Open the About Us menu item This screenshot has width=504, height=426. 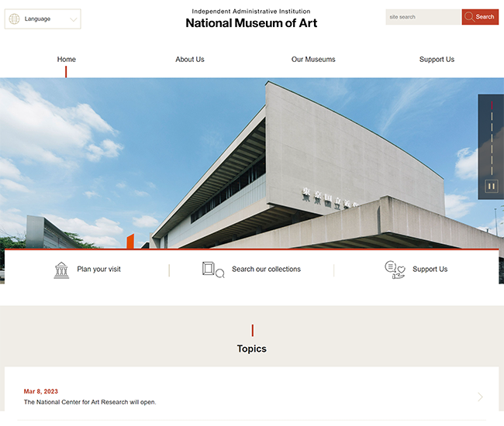point(190,60)
